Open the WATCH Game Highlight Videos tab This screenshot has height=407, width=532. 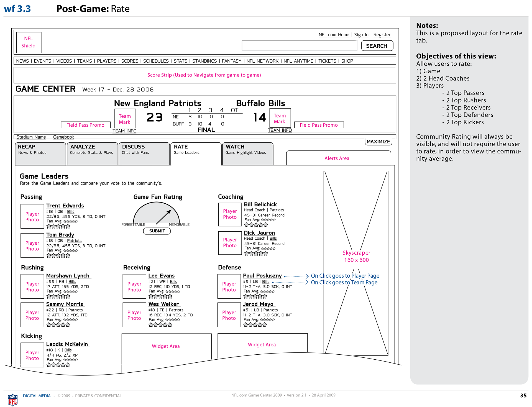[248, 154]
